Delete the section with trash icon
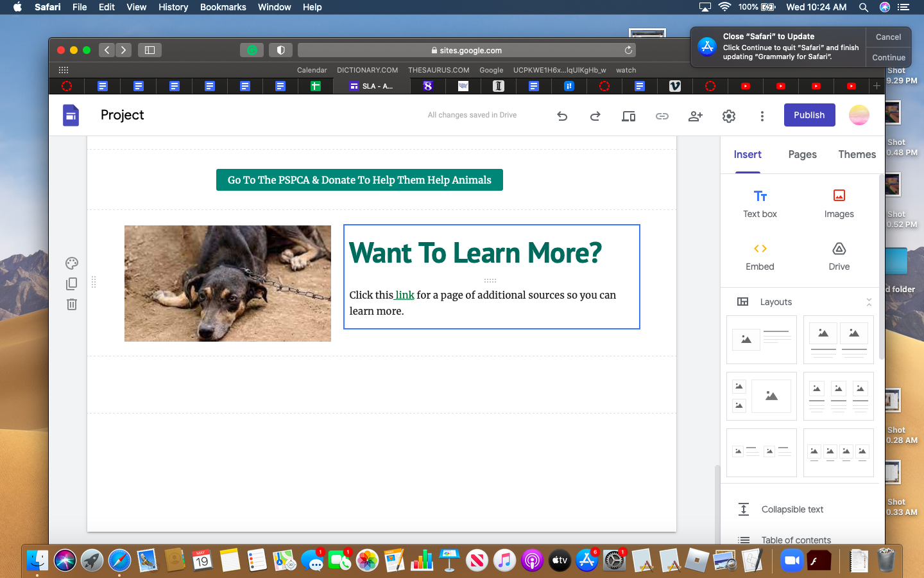 coord(72,304)
